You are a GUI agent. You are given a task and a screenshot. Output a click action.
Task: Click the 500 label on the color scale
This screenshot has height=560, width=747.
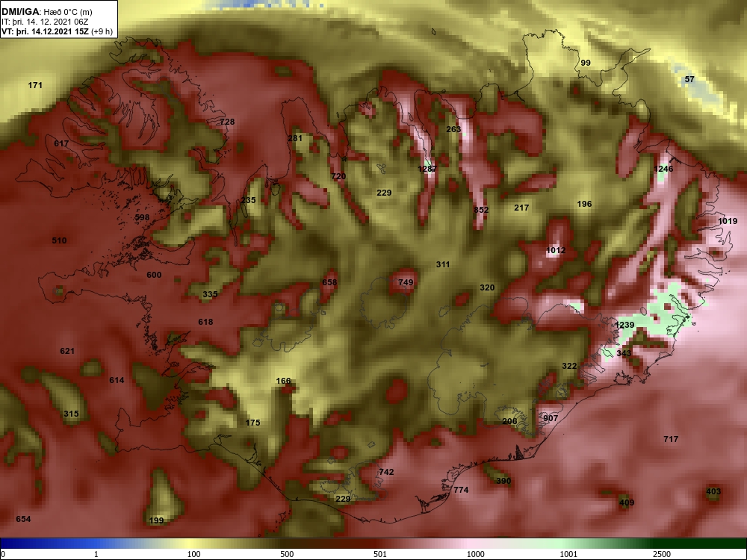(x=287, y=554)
